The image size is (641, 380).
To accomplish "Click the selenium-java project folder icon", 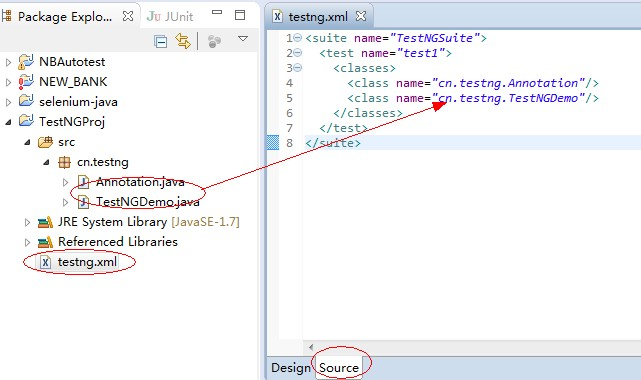I will [x=26, y=101].
